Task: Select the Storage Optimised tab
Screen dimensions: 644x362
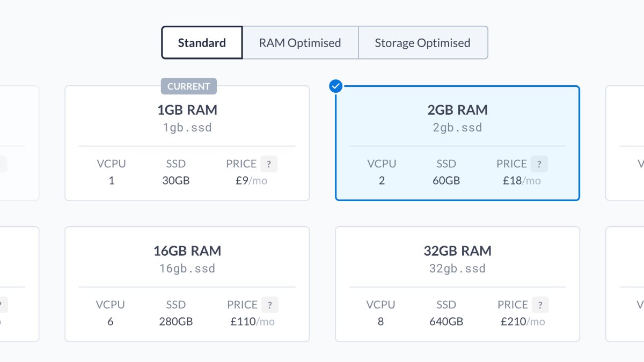Action: point(423,42)
